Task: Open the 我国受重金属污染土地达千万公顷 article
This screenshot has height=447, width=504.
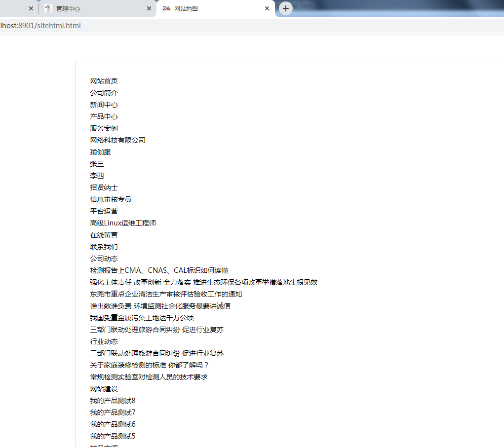Action: coord(141,318)
